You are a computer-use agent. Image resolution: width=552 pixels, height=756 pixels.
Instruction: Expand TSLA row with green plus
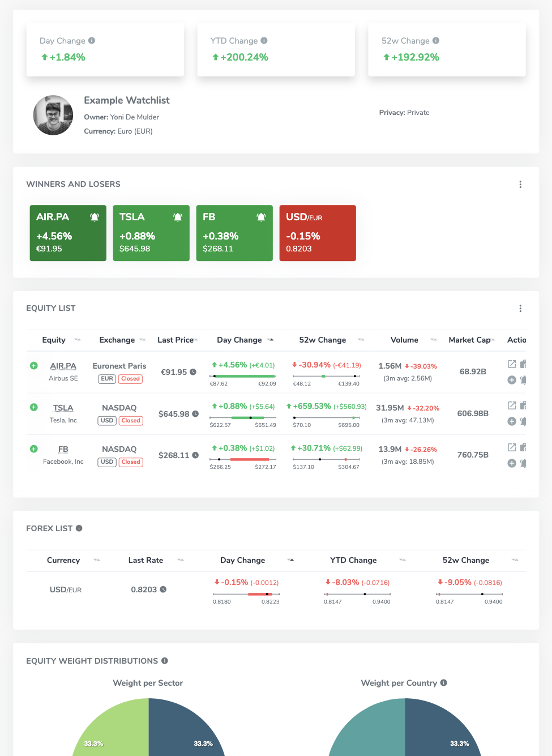click(x=34, y=407)
